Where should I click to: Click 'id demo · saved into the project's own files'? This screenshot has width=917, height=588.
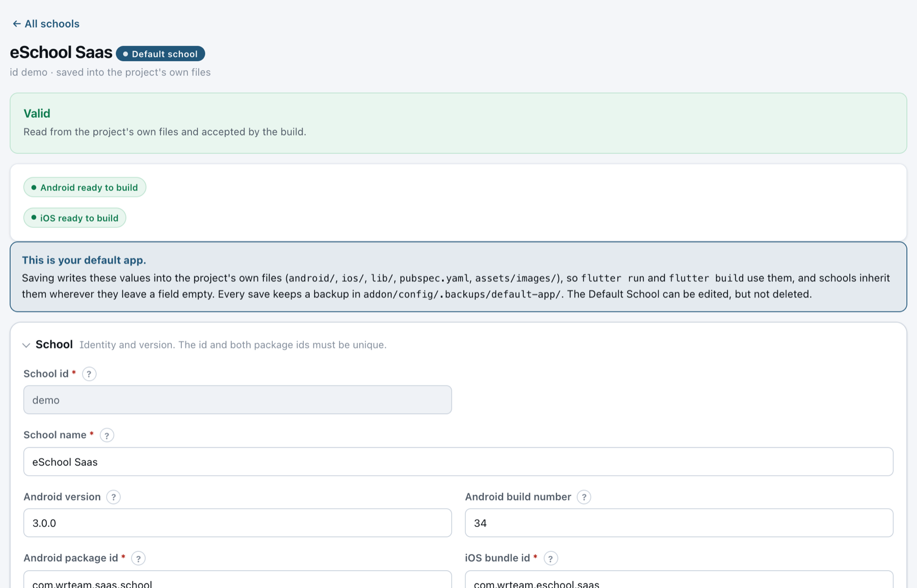[110, 72]
